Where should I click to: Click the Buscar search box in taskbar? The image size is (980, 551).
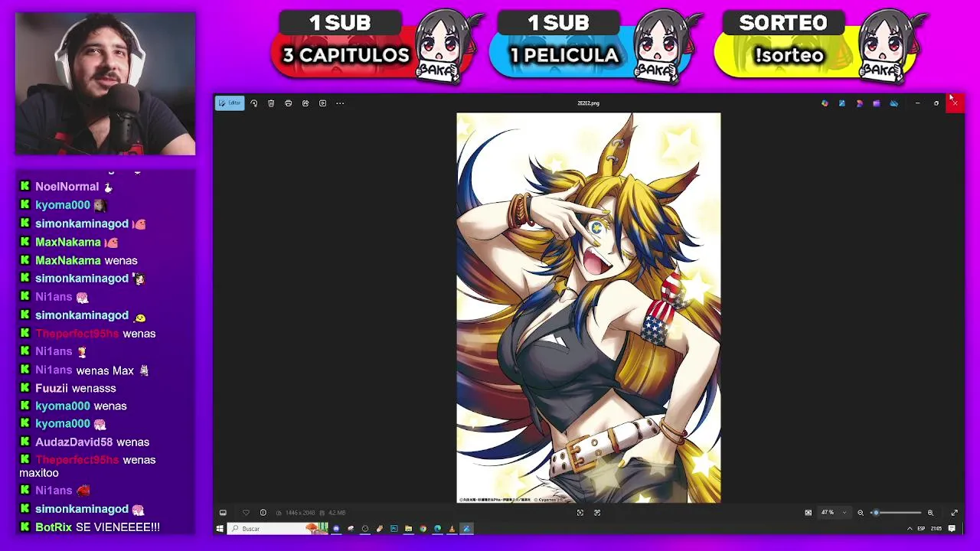[x=277, y=529]
